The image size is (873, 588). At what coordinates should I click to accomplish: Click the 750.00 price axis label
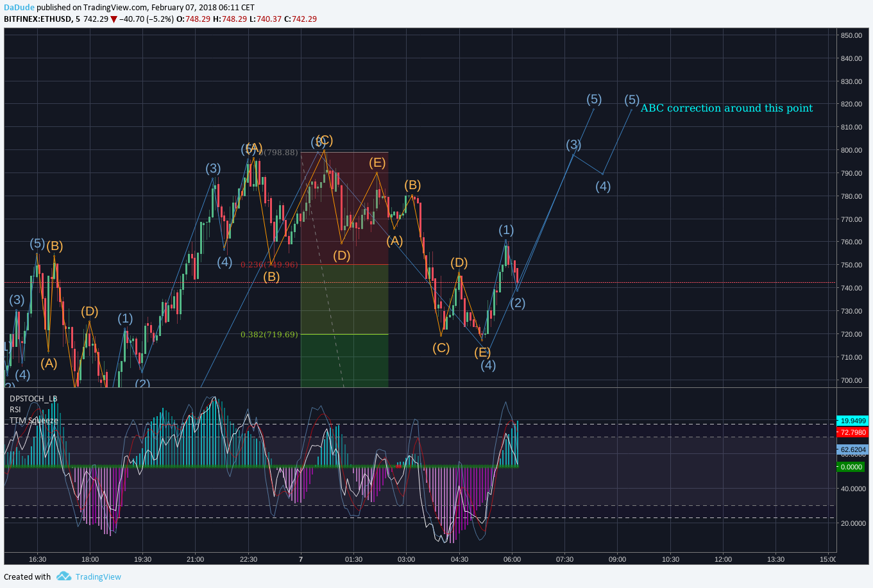(851, 265)
